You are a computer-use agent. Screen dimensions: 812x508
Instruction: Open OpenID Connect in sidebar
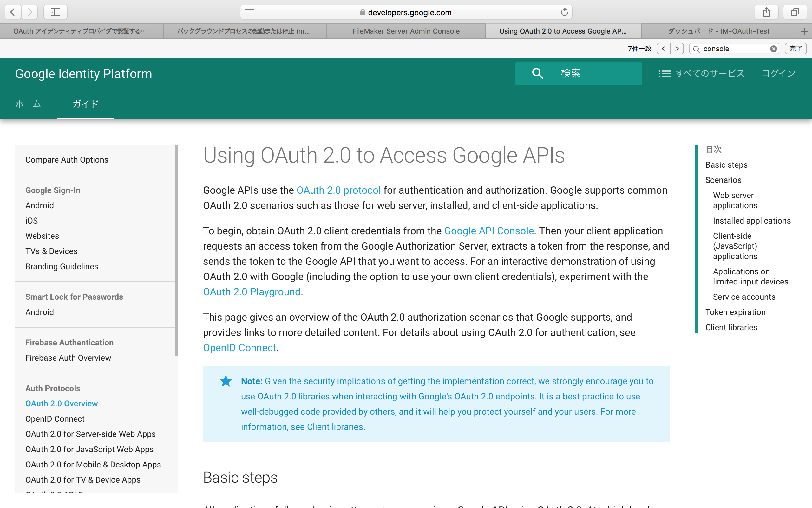click(x=55, y=419)
